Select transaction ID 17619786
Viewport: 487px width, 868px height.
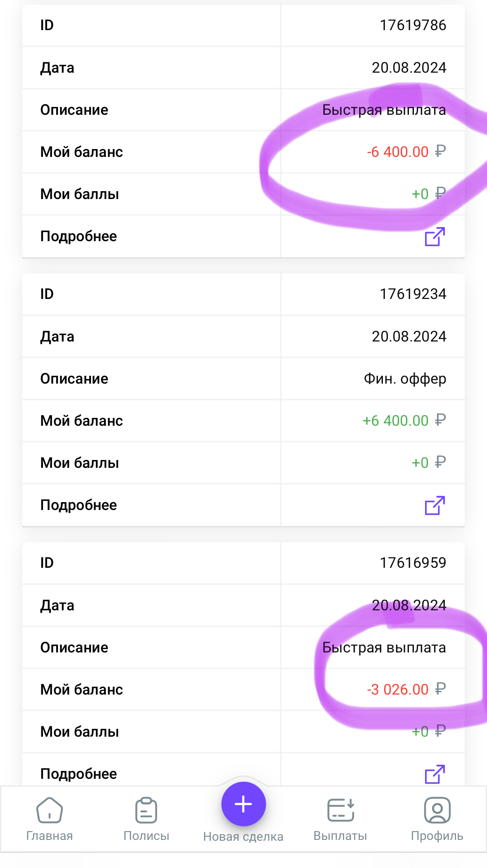413,25
